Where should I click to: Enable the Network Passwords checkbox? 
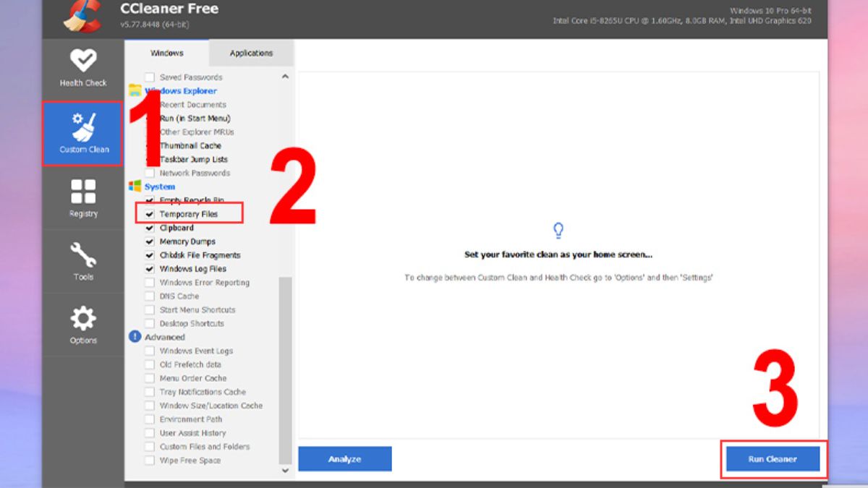click(150, 173)
